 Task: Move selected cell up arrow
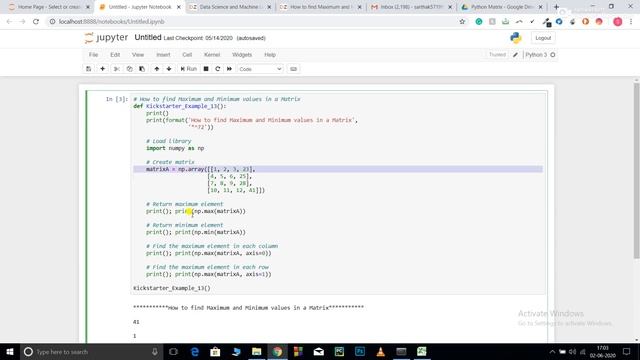tap(157, 69)
